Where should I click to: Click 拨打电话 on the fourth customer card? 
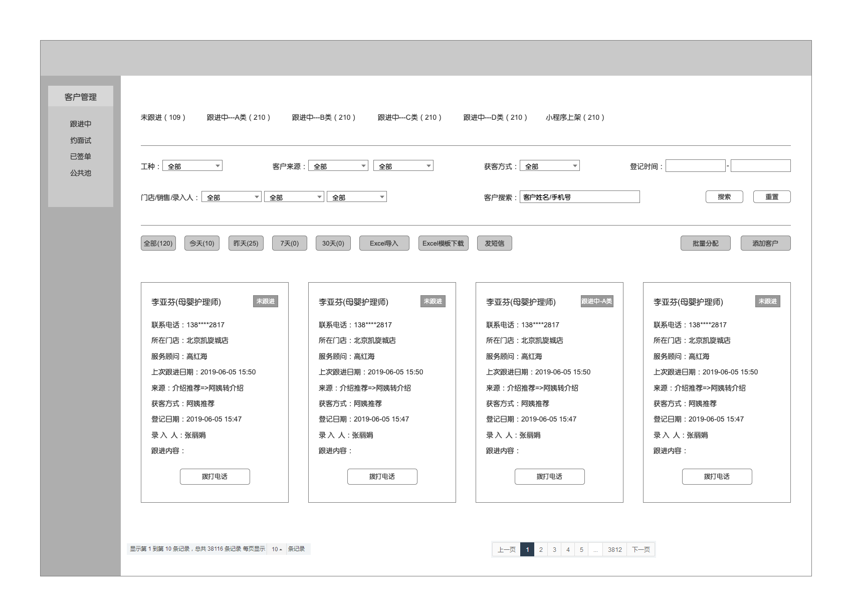click(x=717, y=477)
